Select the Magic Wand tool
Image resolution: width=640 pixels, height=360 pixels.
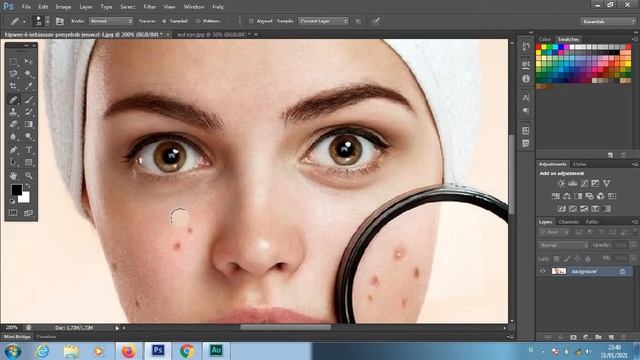point(29,74)
